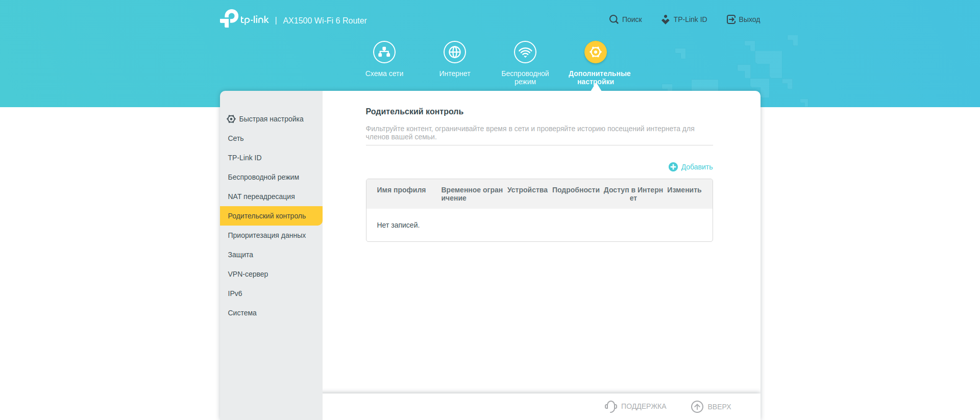This screenshot has height=420, width=980.
Task: Select TP-Link ID in the sidebar
Action: [244, 158]
